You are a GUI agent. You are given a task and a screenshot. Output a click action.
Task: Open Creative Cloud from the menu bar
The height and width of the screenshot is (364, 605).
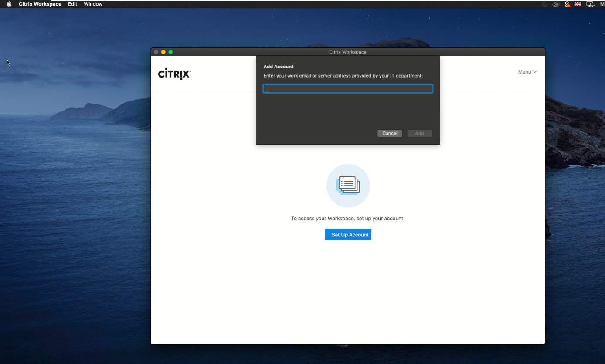click(556, 4)
